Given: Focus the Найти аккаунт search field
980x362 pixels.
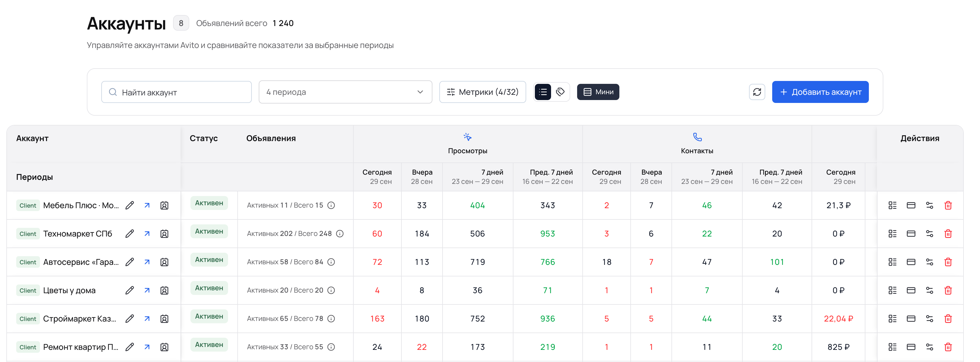Looking at the screenshot, I should pos(177,92).
